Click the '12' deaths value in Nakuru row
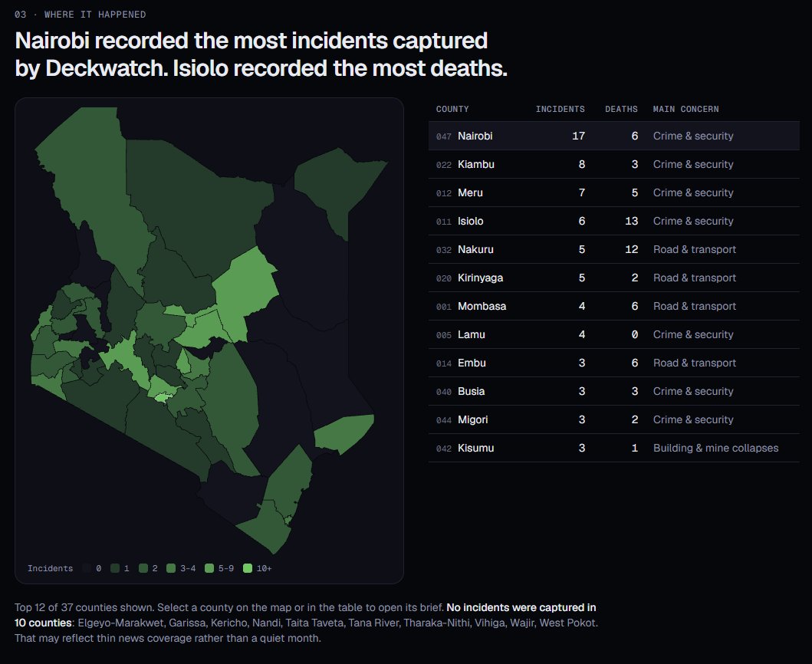The image size is (812, 664). pos(631,249)
